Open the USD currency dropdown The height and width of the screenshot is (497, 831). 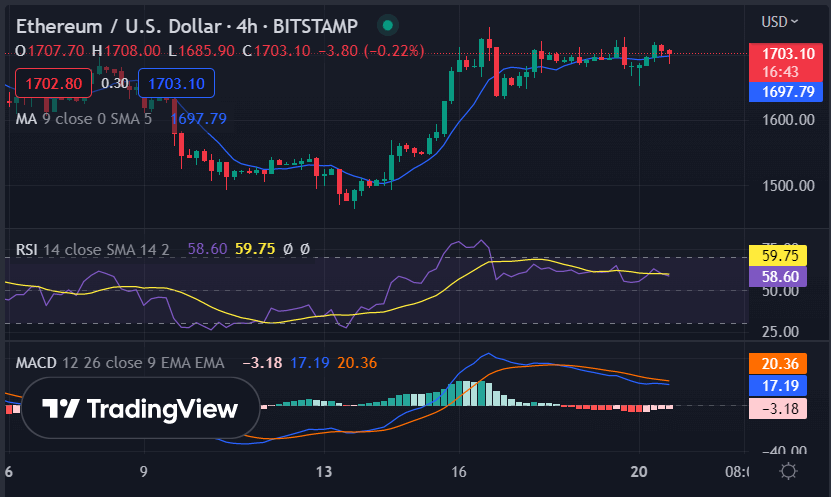click(x=780, y=21)
